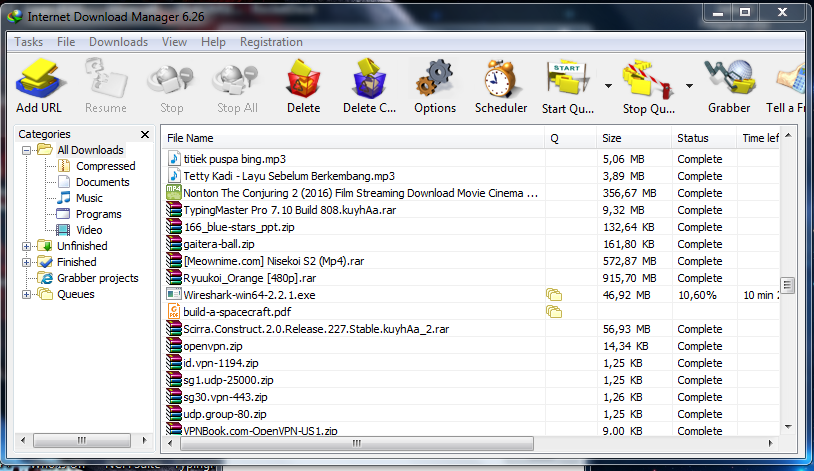
Task: Click the Stop Queue toolbar icon
Action: [x=648, y=78]
